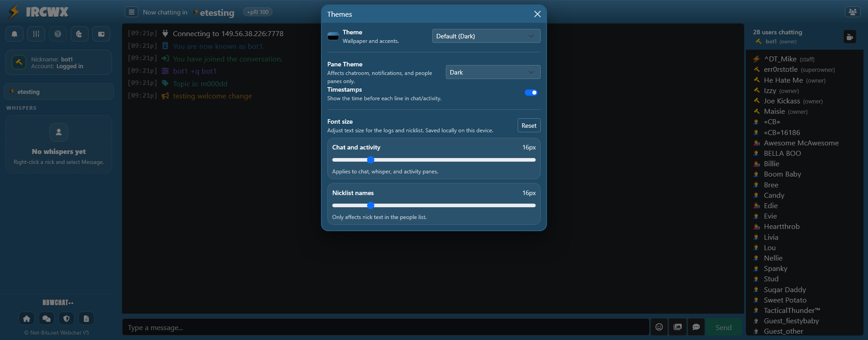This screenshot has height=340, width=868.
Task: Click the shield icon in sidebar footer
Action: click(x=66, y=319)
